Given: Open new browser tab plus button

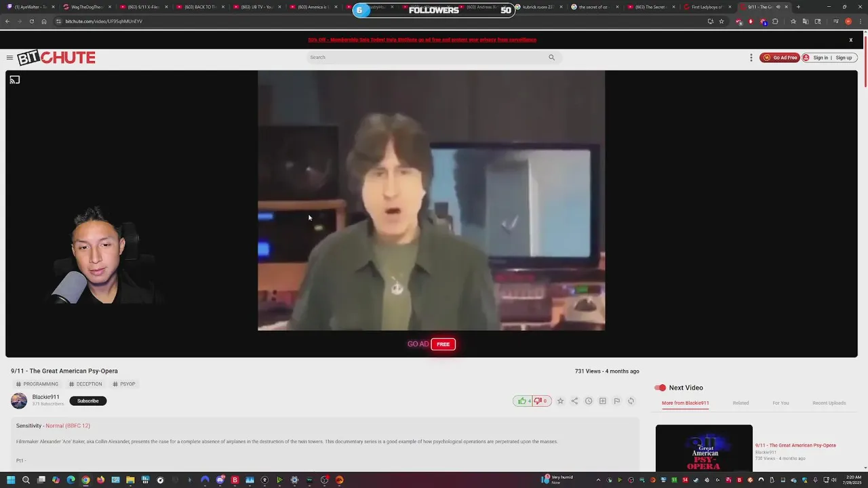Looking at the screenshot, I should click(x=798, y=7).
